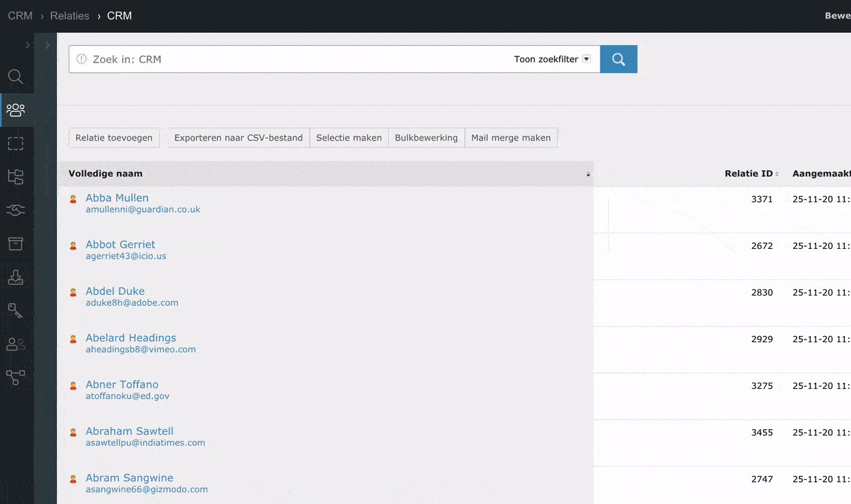This screenshot has width=851, height=504.
Task: Open the folder tree icon in sidebar
Action: point(15,177)
